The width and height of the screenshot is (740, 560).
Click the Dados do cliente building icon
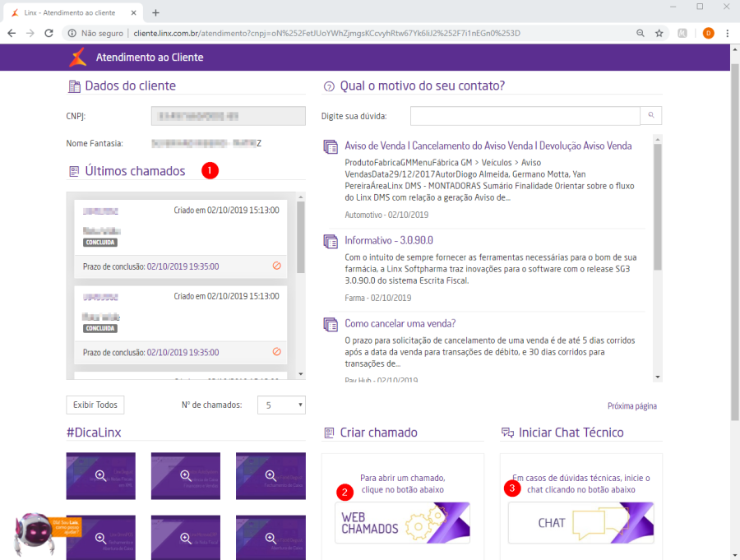tap(75, 86)
